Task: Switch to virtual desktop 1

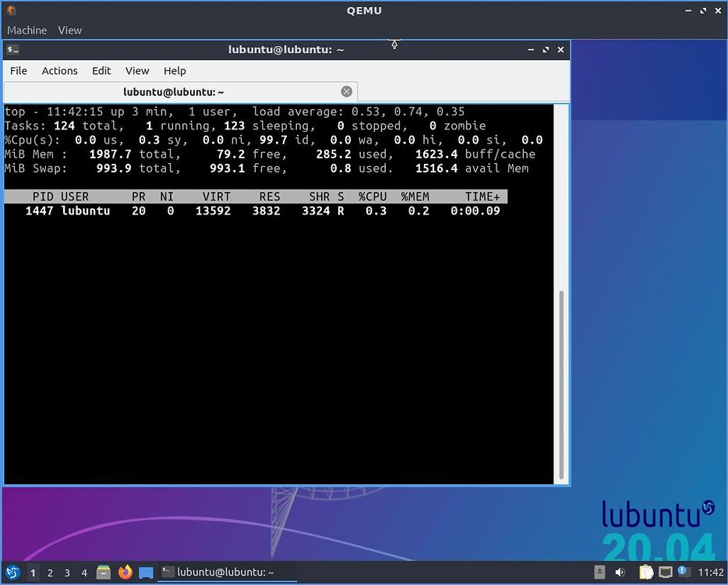Action: coord(33,573)
